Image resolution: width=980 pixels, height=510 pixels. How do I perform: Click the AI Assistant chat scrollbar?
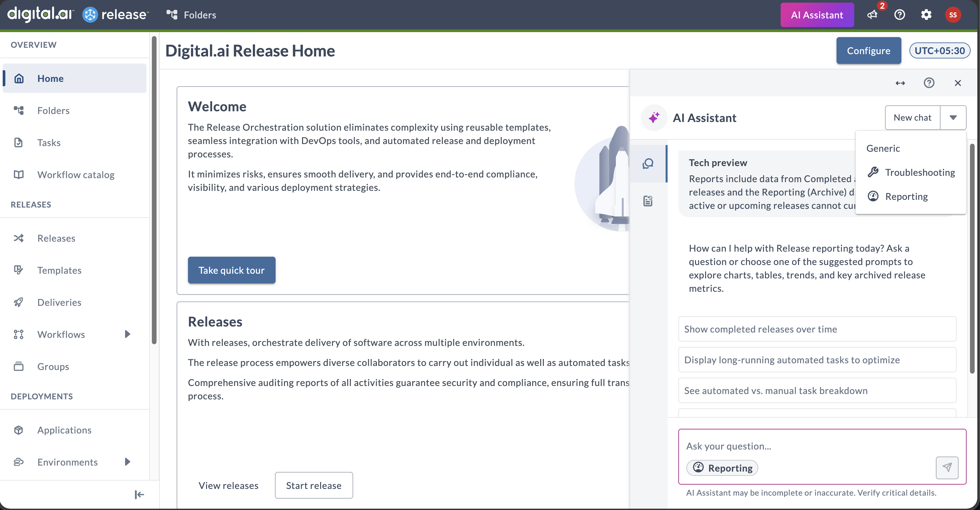tap(972, 258)
